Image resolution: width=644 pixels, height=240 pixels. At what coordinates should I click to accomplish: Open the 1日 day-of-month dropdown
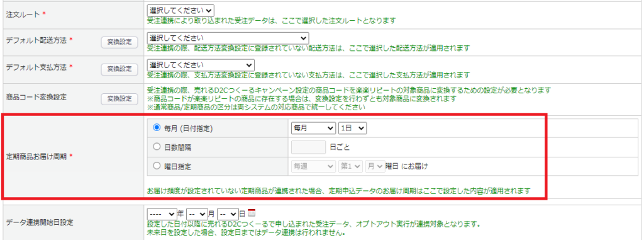coord(352,129)
